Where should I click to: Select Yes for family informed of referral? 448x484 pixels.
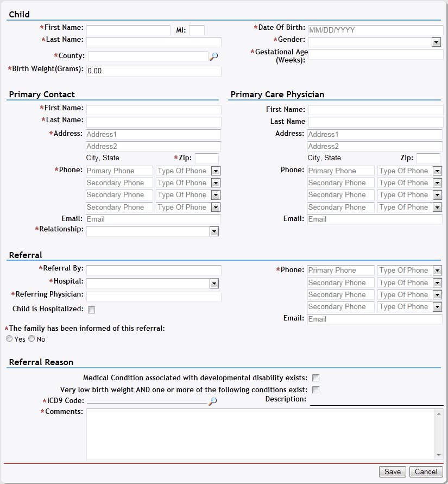click(x=9, y=339)
